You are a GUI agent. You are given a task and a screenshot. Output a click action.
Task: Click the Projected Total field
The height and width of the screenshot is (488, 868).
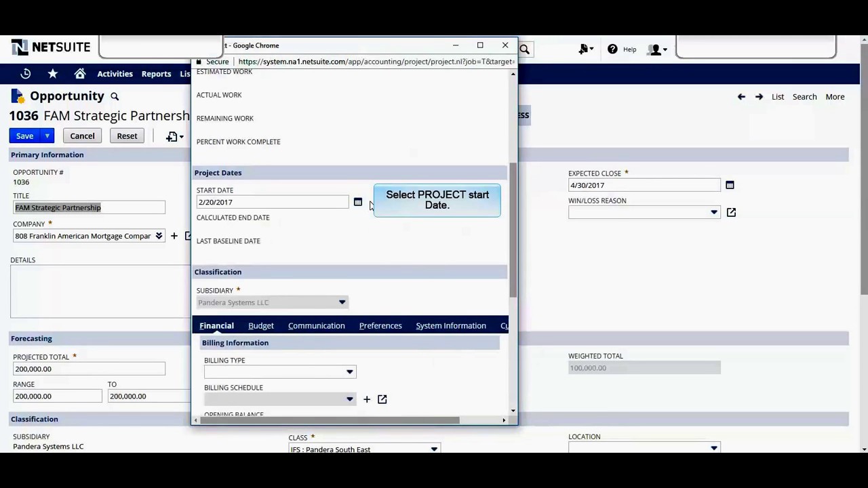pos(89,369)
